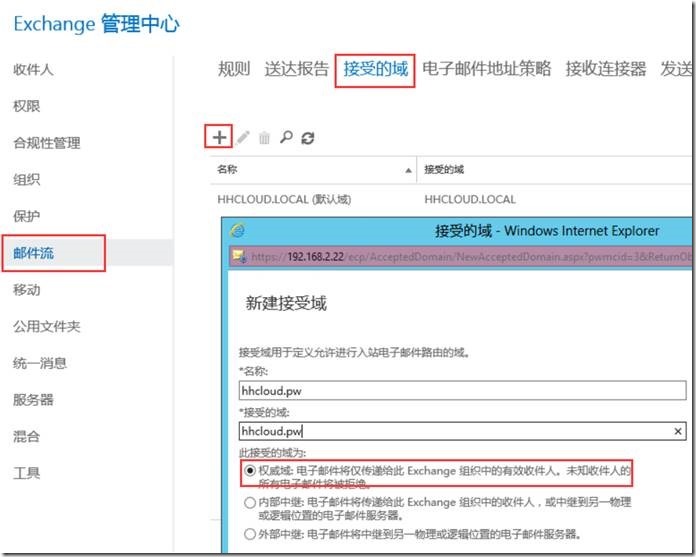Open 移动 in the sidebar
The height and width of the screenshot is (557, 696).
27,289
